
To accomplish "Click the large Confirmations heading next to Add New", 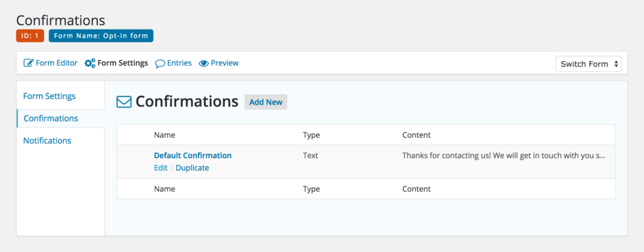I will point(187,101).
